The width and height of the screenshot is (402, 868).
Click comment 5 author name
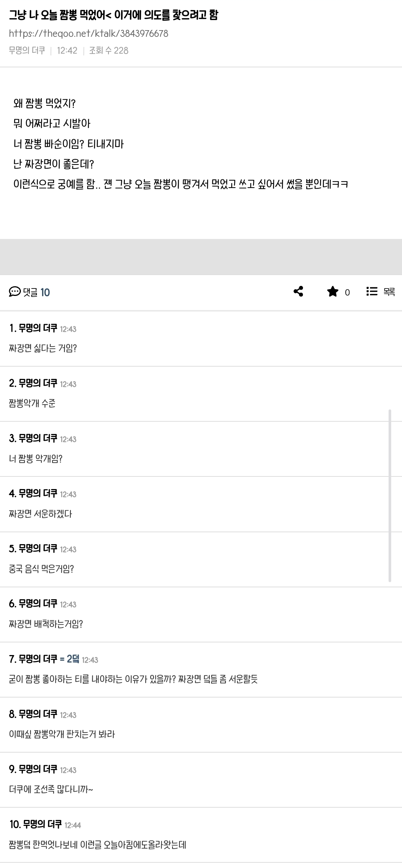pos(38,549)
